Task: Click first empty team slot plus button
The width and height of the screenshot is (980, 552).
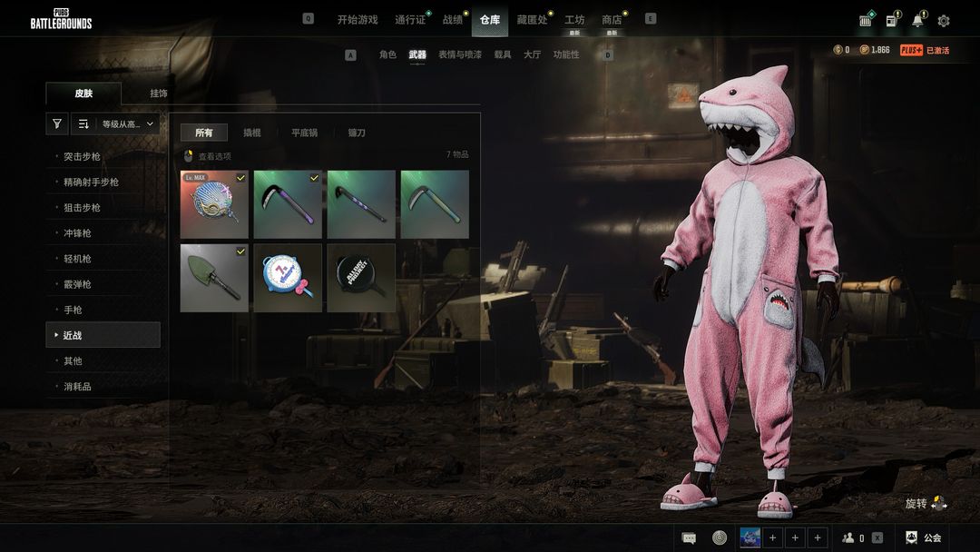Action: coord(773,537)
